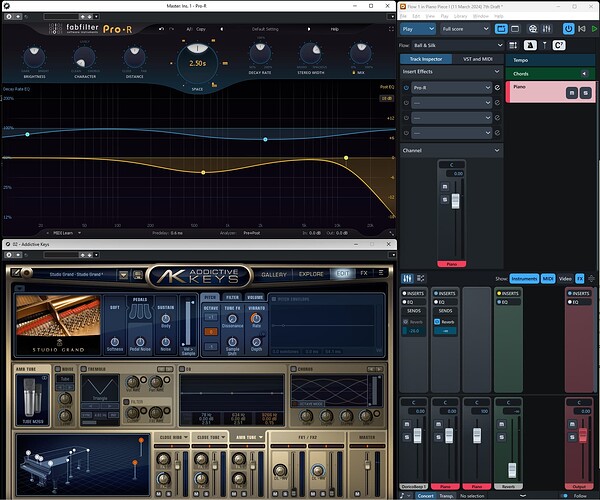Open the Dorico Mixer via the faders toolbar icon
Screen dimensions: 600x500
(x=546, y=29)
